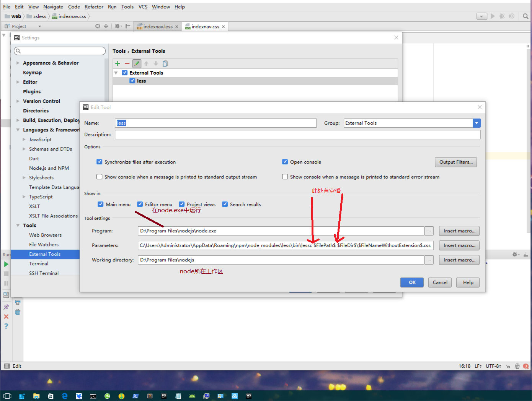Toggle the file lock icon in status bar
Image resolution: width=532 pixels, height=401 pixels.
pyautogui.click(x=508, y=366)
